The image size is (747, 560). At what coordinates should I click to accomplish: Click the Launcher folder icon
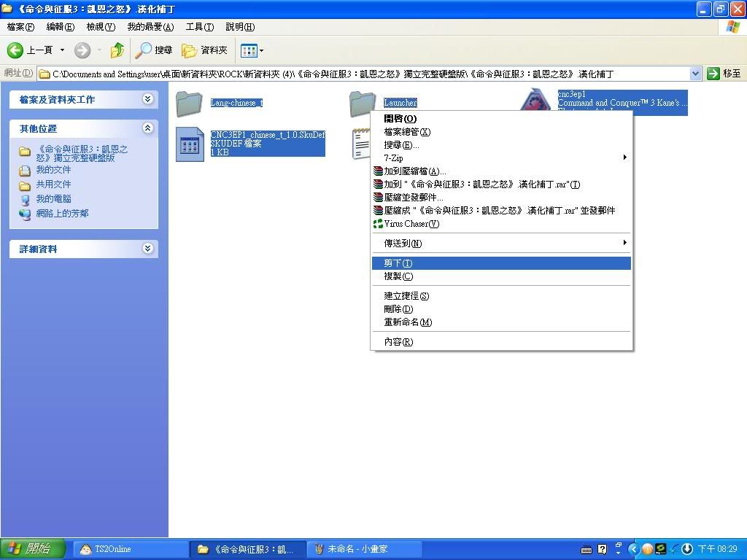(x=362, y=104)
